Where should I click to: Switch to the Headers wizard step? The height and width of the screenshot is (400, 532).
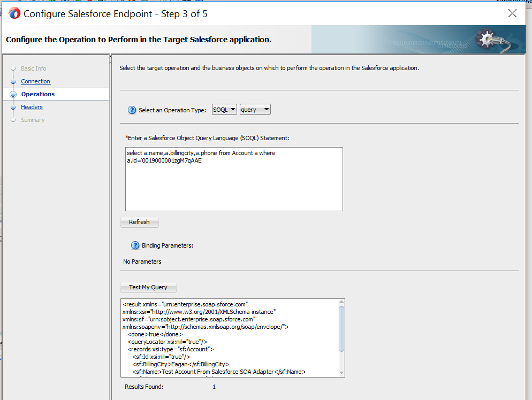tap(32, 107)
